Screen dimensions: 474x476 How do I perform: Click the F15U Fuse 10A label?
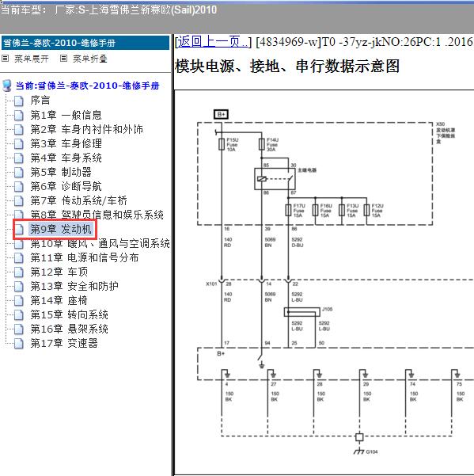coord(233,144)
